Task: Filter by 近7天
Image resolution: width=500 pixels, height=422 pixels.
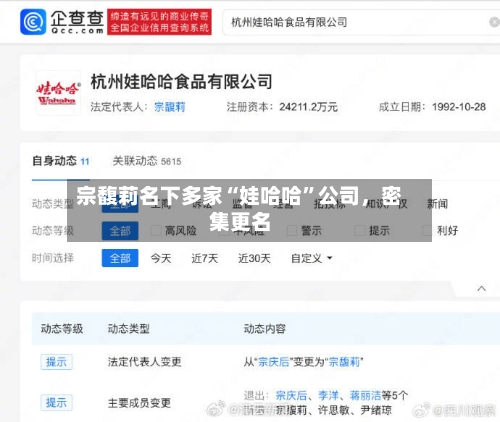Action: click(205, 258)
